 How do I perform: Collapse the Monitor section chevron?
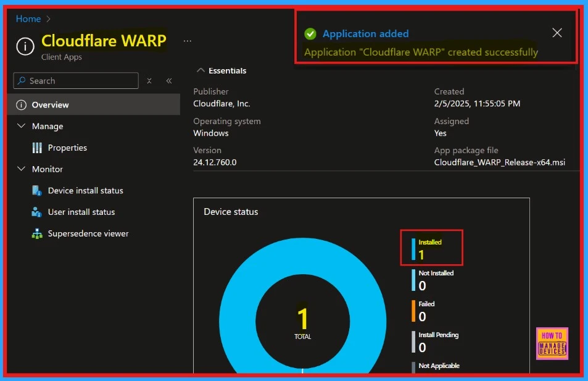tap(22, 169)
